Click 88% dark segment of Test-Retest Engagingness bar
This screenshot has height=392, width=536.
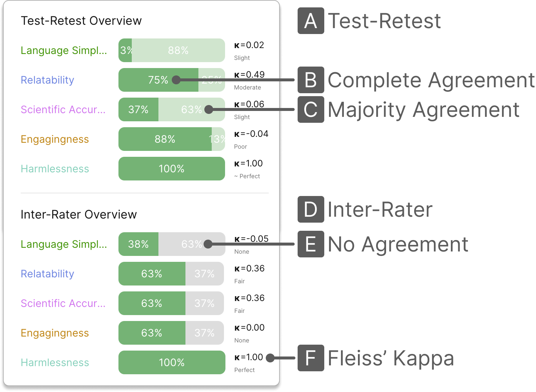coord(165,139)
